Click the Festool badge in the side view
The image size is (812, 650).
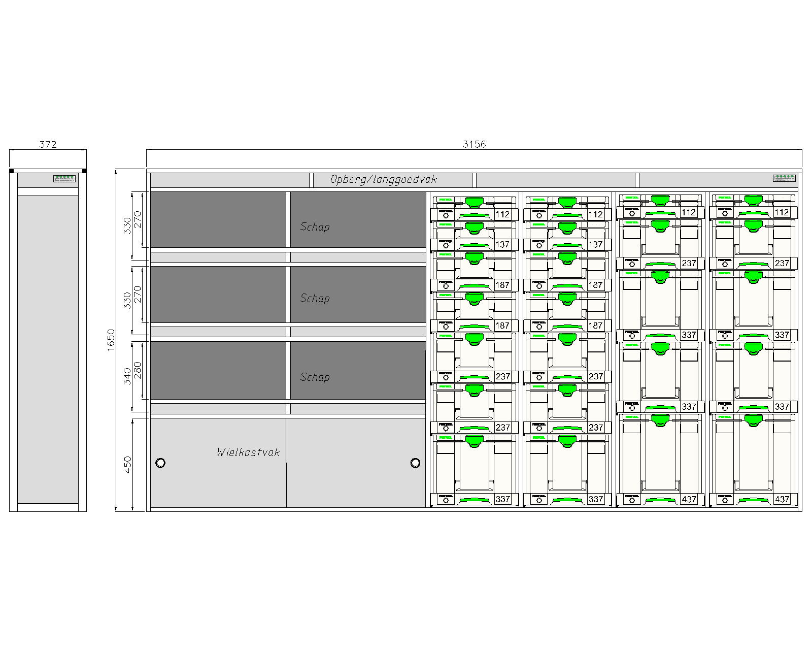point(64,178)
